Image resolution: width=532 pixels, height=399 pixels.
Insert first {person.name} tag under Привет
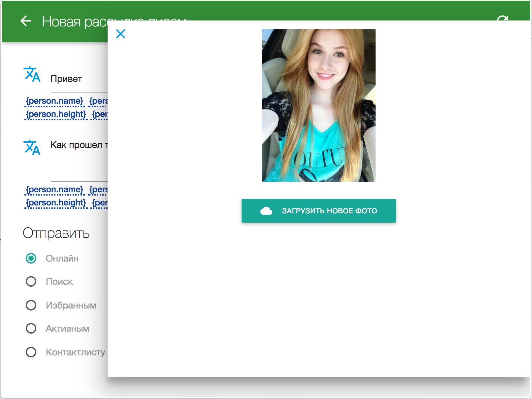[54, 101]
